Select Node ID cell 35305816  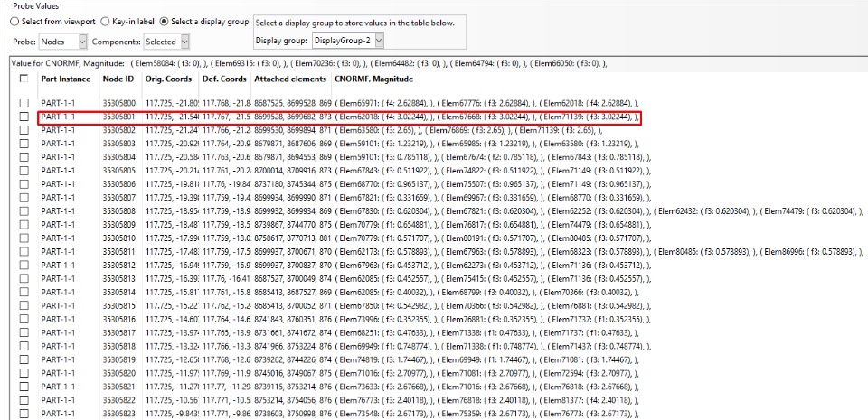[x=119, y=319]
